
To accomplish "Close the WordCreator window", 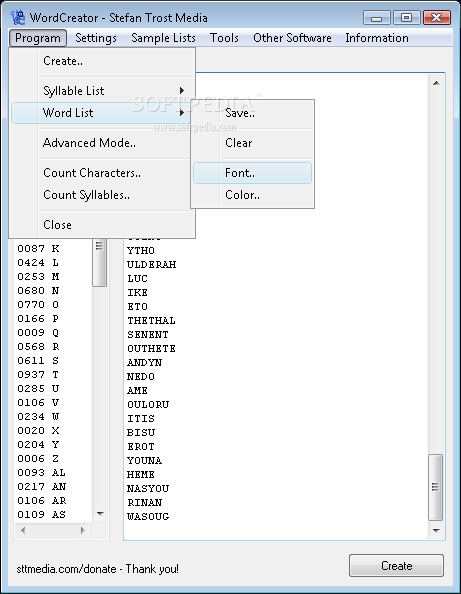I will (x=436, y=18).
